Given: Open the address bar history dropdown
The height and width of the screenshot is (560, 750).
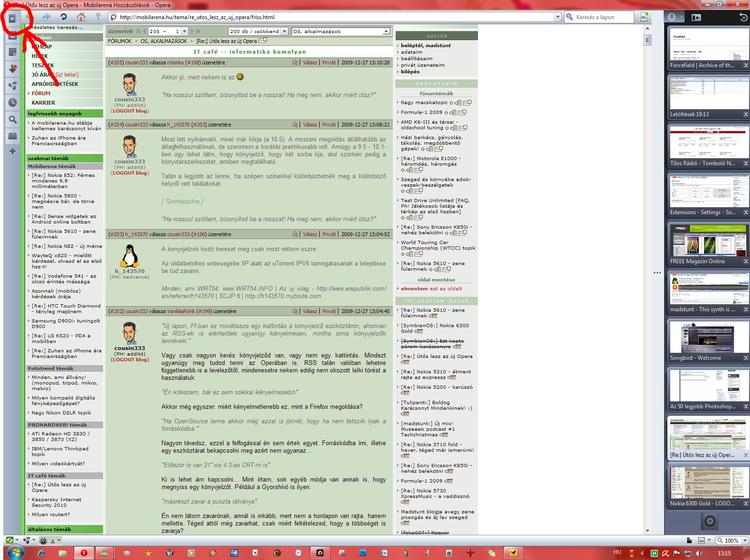Looking at the screenshot, I should (557, 17).
